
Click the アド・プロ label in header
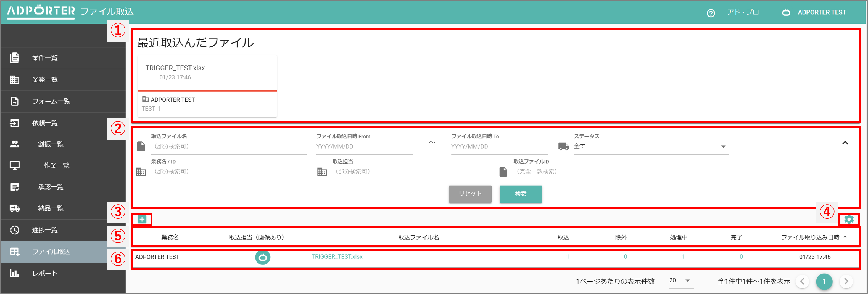click(x=743, y=12)
